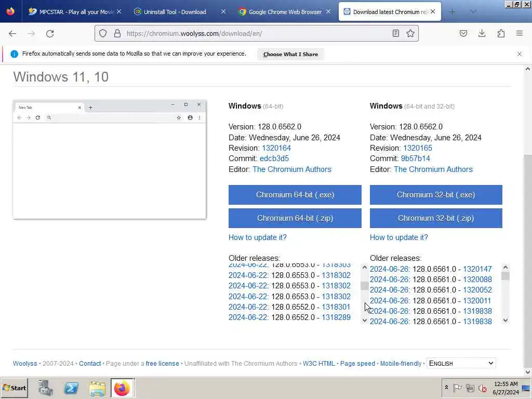
Task: Open the Firefox downloads panel
Action: 482,33
